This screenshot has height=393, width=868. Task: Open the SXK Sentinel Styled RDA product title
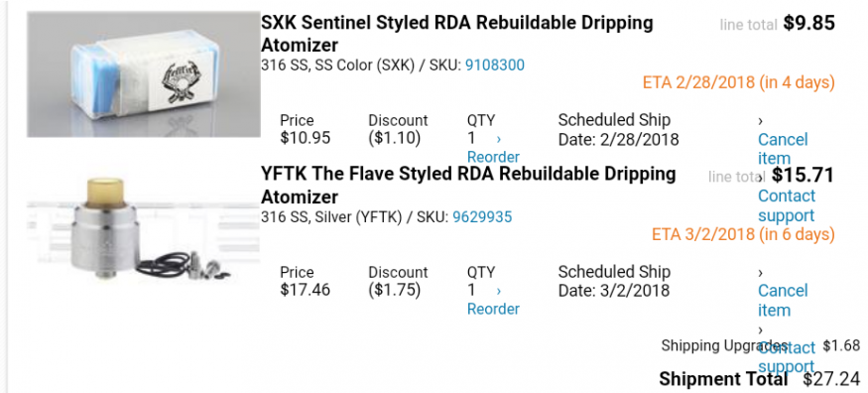(456, 34)
